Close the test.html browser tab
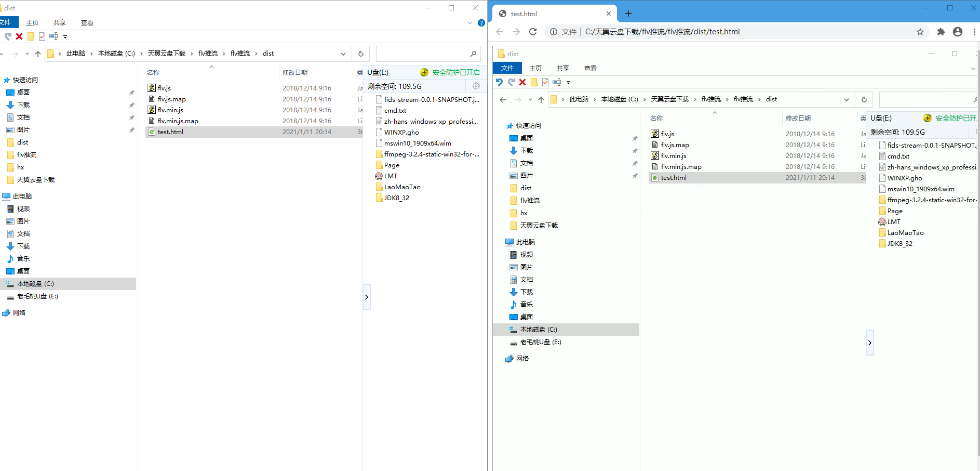 click(x=609, y=14)
